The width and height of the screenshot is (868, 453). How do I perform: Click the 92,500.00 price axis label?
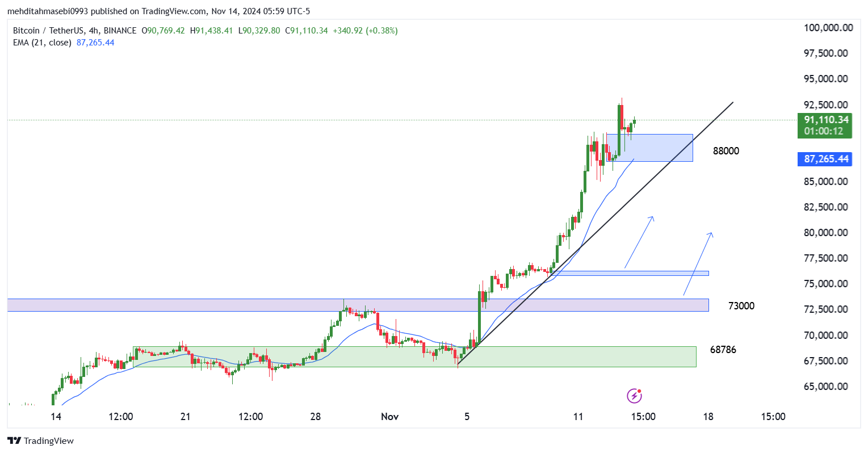[826, 104]
